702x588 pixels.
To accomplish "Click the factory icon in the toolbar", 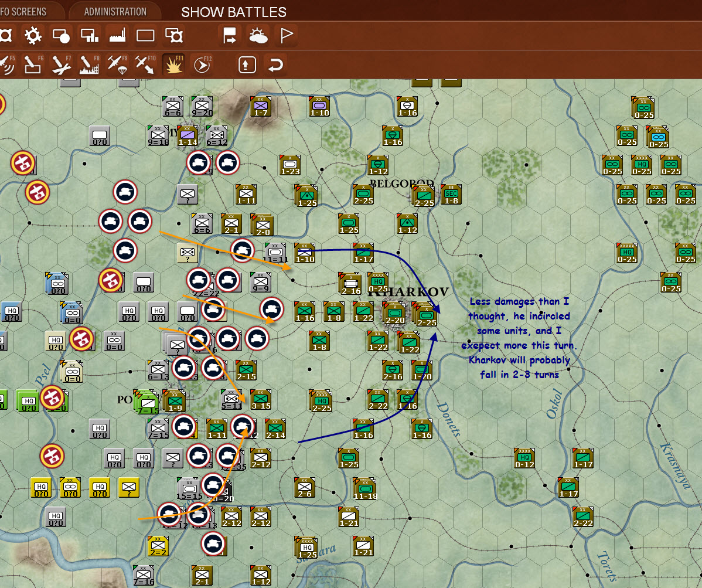I will click(117, 35).
